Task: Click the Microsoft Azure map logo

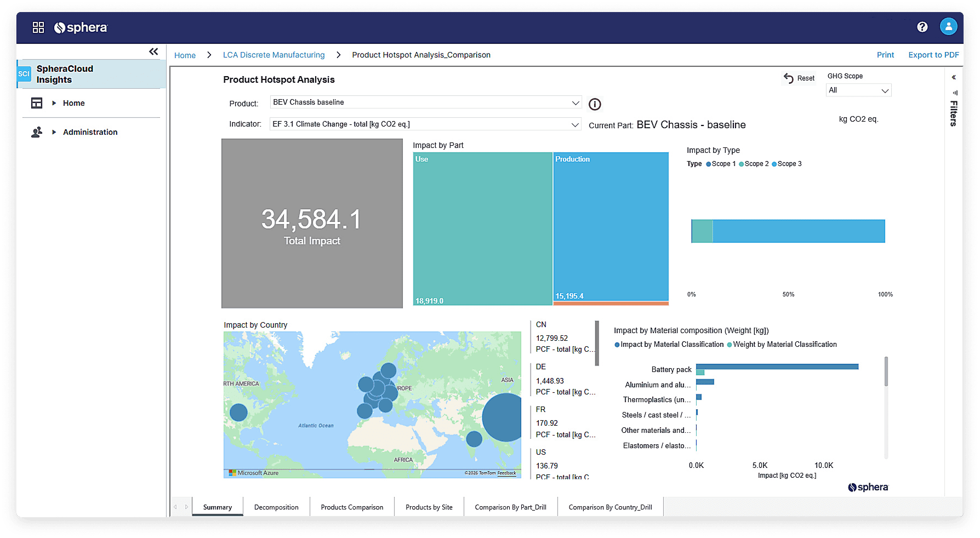Action: coord(254,473)
